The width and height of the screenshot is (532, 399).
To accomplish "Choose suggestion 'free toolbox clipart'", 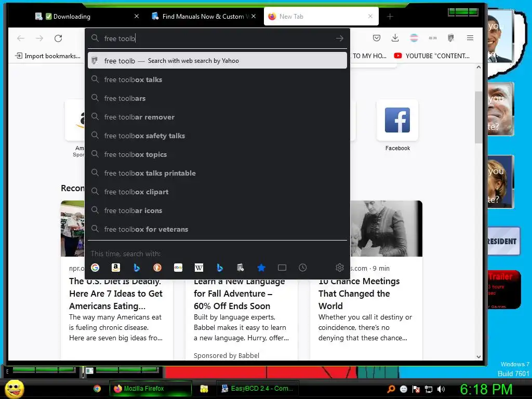I will pyautogui.click(x=217, y=192).
